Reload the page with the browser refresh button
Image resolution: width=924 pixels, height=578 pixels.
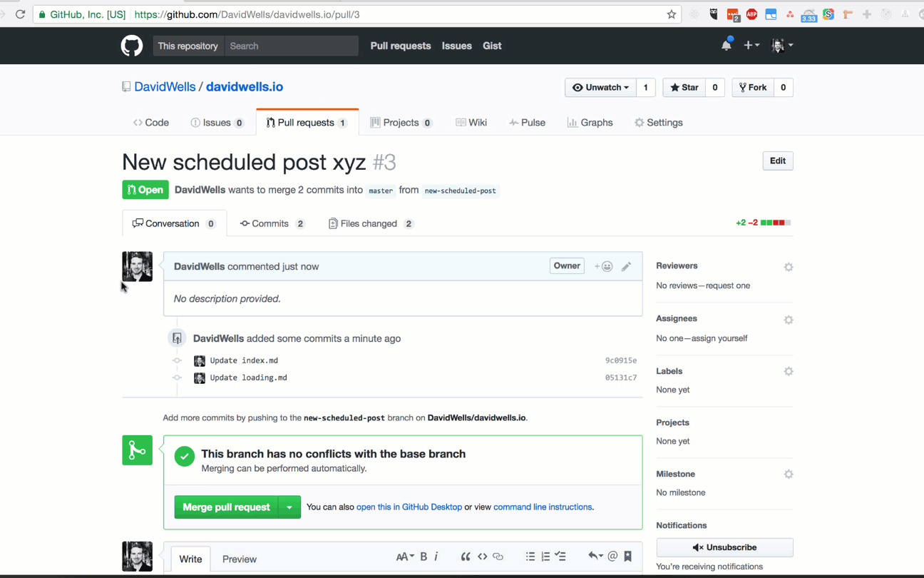tap(21, 14)
